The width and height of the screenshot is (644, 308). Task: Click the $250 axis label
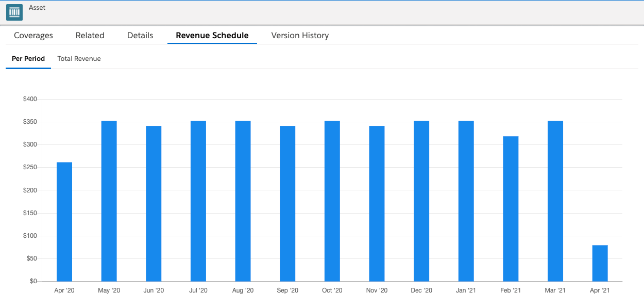30,168
